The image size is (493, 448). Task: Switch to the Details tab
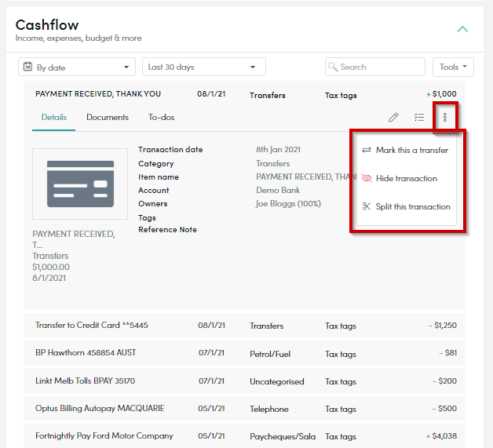click(x=53, y=118)
